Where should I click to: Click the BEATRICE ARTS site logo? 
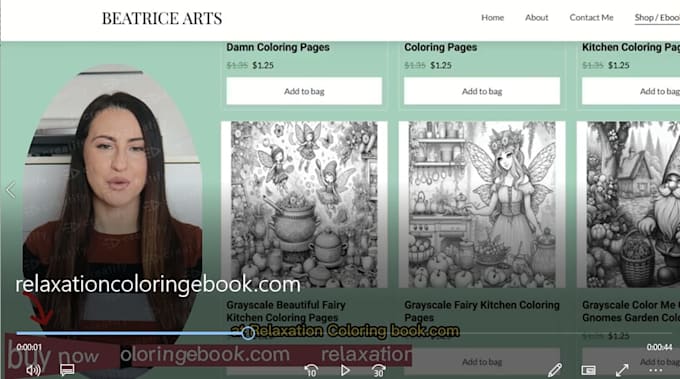[162, 18]
